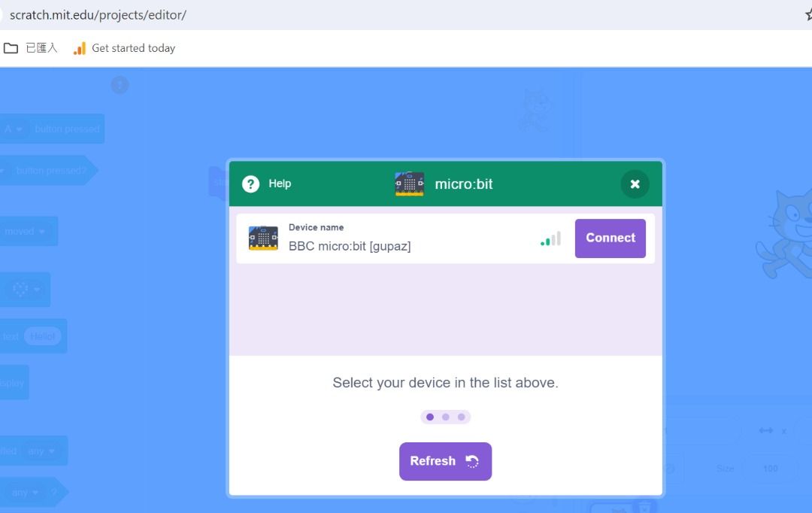Click the bookmark folder icon labeled 已匯入
This screenshot has width=812, height=513.
click(11, 48)
